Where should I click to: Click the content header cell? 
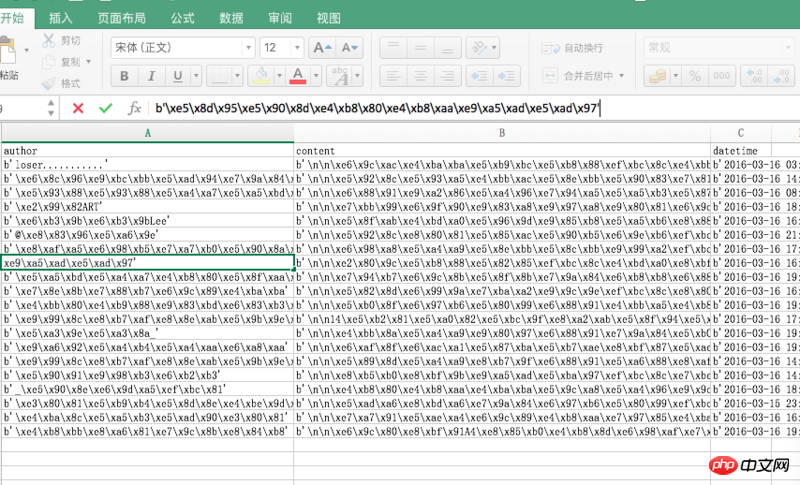pos(502,150)
